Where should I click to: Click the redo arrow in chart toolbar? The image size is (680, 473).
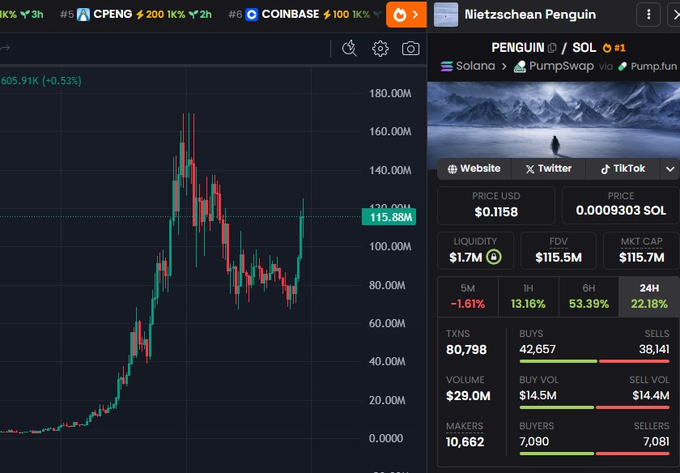(5, 48)
